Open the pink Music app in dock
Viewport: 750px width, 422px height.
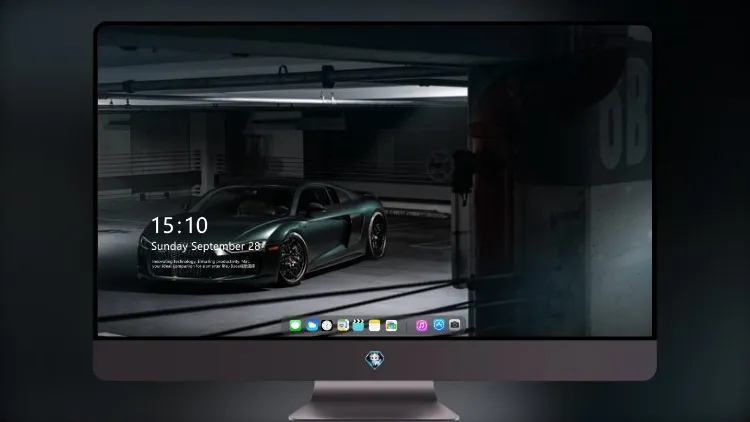[421, 326]
